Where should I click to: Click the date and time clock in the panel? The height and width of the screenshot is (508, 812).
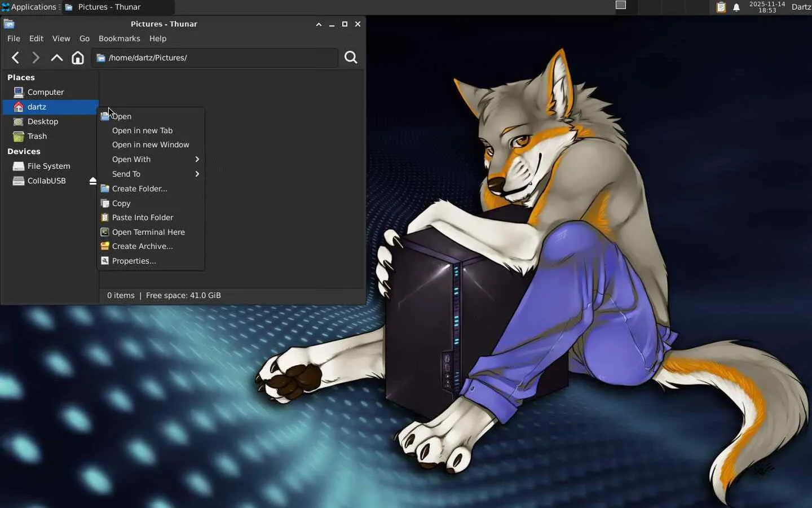(767, 7)
